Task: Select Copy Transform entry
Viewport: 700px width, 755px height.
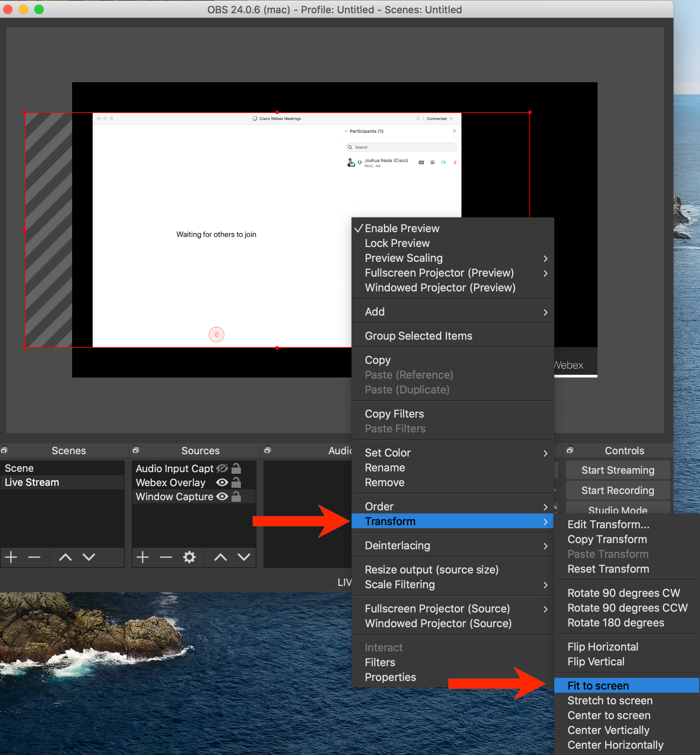Action: click(x=627, y=539)
